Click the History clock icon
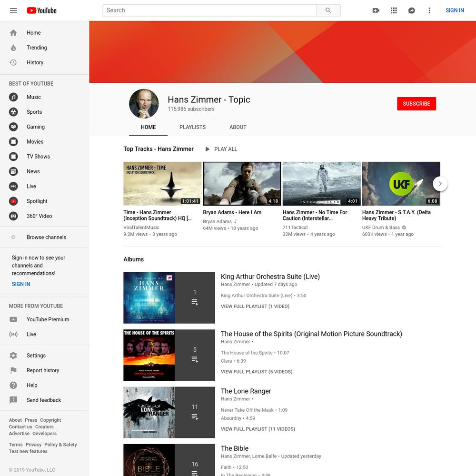Image resolution: width=476 pixels, height=476 pixels. point(13,62)
